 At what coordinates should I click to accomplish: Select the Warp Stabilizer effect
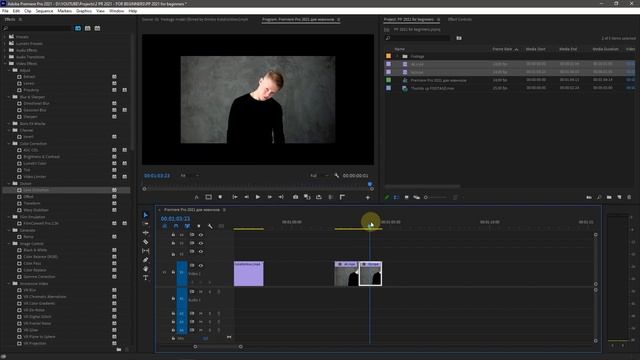pyautogui.click(x=36, y=210)
